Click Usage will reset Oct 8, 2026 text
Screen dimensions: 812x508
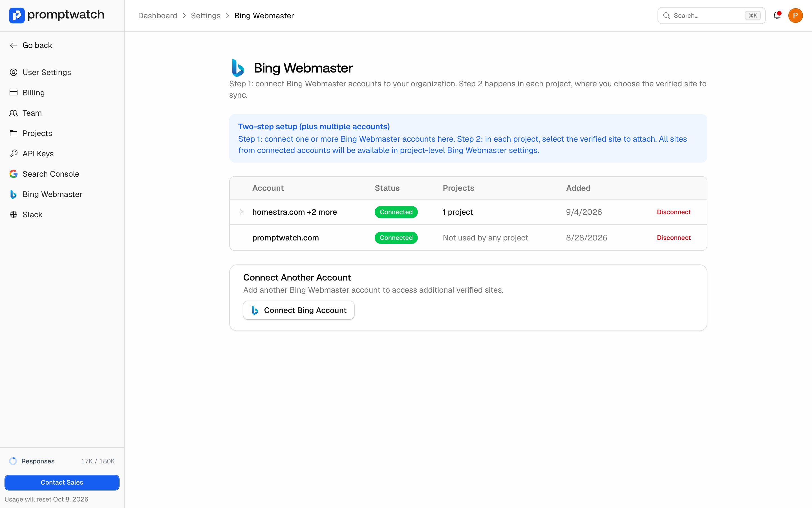[x=46, y=499]
